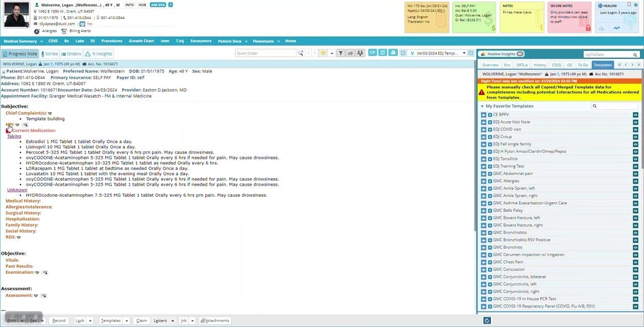This screenshot has height=327, width=644.
Task: Open the Scribe tab
Action: click(x=49, y=54)
